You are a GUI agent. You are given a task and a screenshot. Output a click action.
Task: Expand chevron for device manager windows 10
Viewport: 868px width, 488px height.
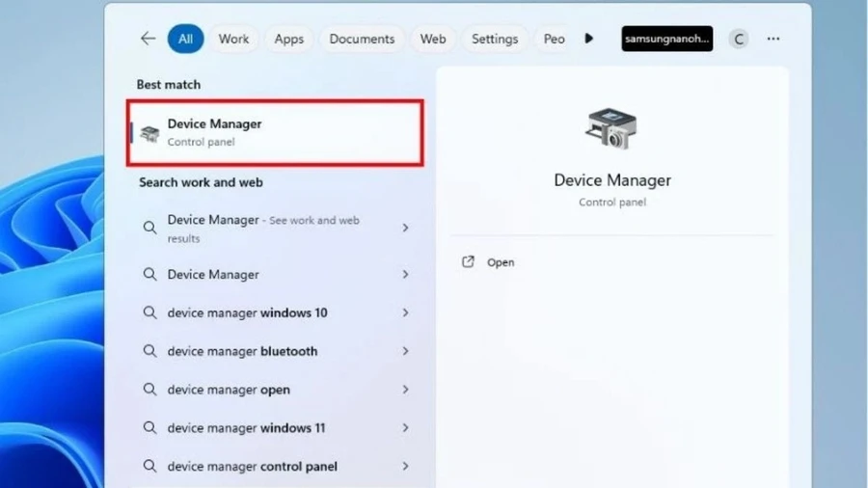click(x=405, y=312)
